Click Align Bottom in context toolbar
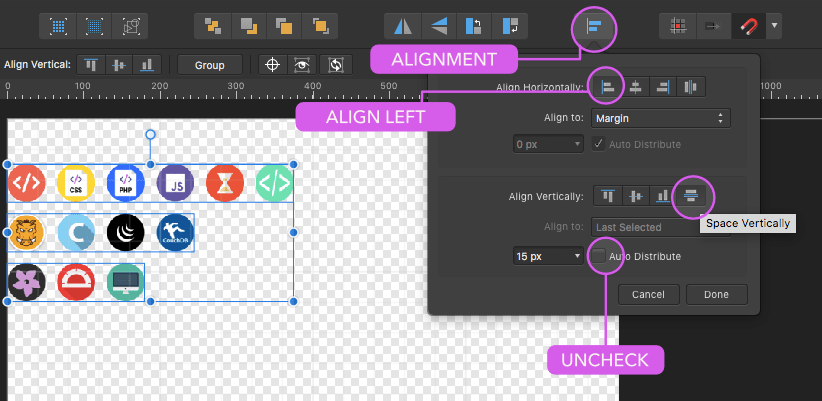This screenshot has height=401, width=822. point(147,65)
